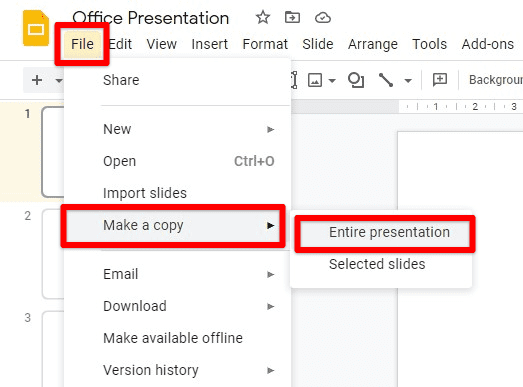Open the Format menu

[265, 44]
